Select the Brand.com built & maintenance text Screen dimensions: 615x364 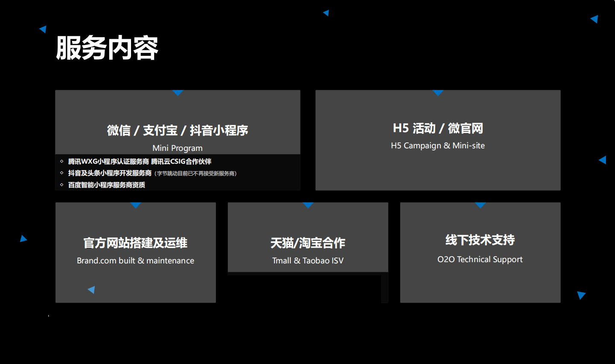click(135, 260)
